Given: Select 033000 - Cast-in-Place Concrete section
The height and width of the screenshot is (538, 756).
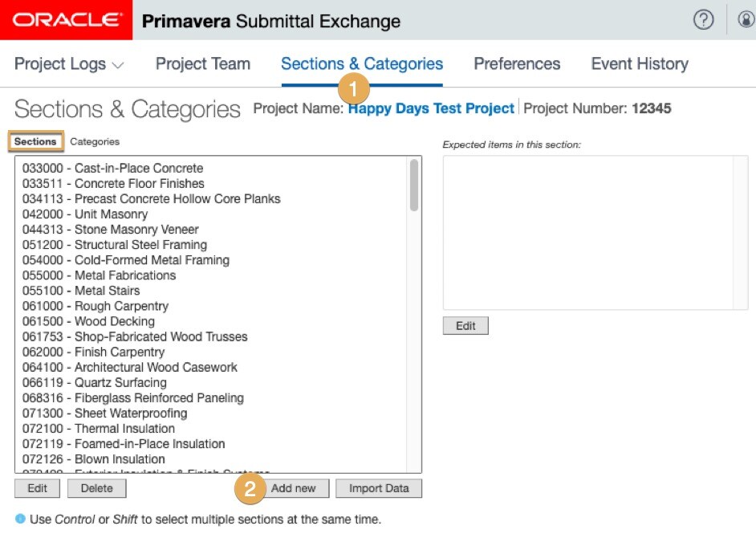Looking at the screenshot, I should [x=112, y=169].
